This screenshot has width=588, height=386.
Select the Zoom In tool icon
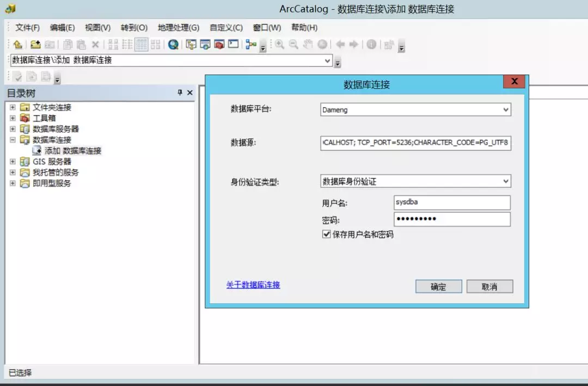[x=279, y=45]
